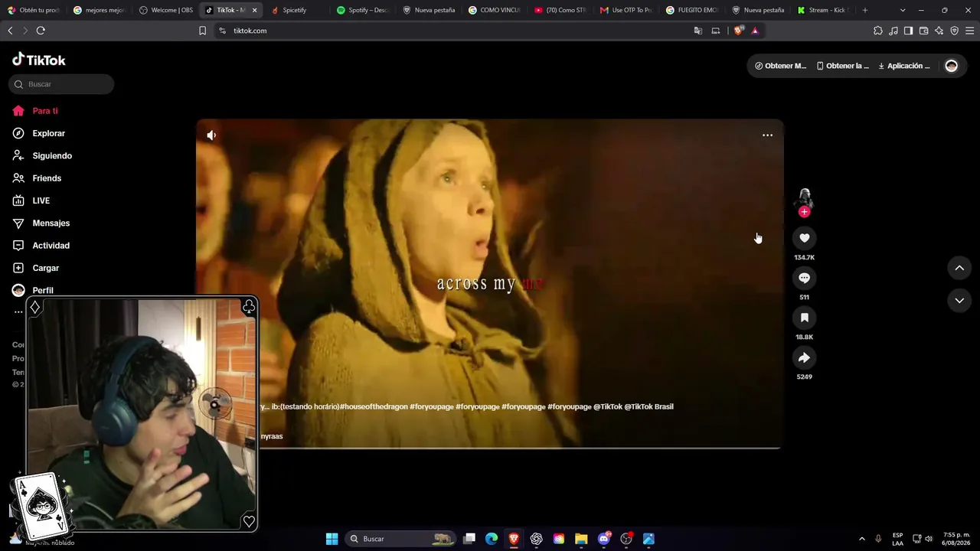The width and height of the screenshot is (980, 551).
Task: Open File Explorer from the taskbar
Action: point(581,539)
